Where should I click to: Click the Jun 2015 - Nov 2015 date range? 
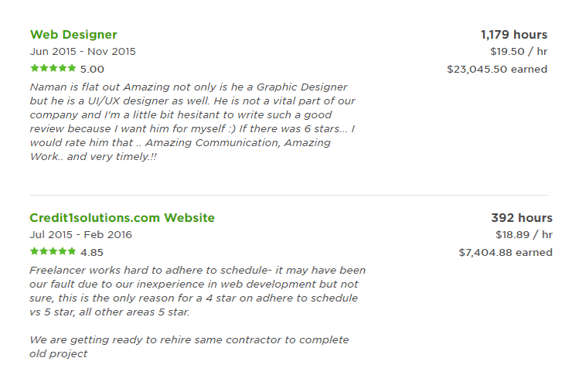point(83,51)
